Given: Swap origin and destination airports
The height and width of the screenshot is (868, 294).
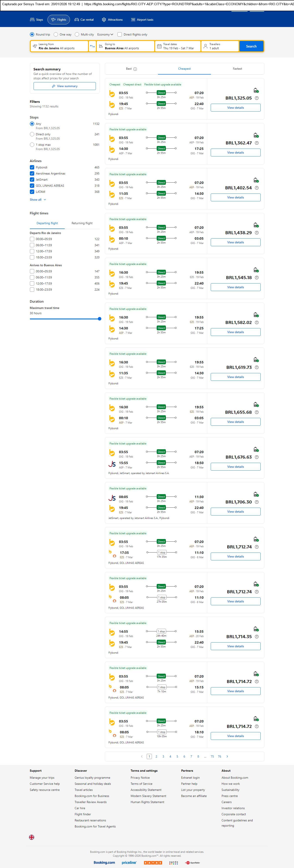Looking at the screenshot, I should (x=92, y=46).
